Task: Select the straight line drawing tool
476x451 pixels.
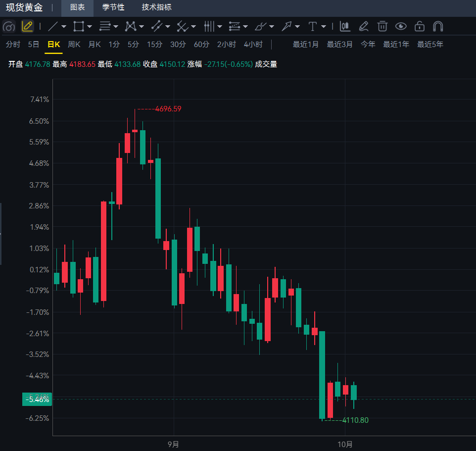Action: click(x=53, y=26)
